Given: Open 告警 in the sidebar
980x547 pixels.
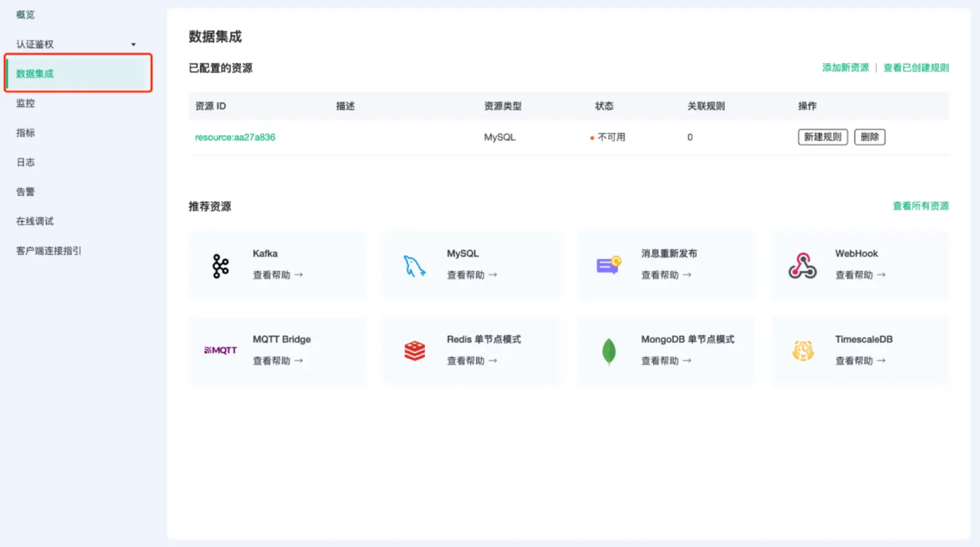Looking at the screenshot, I should click(26, 192).
